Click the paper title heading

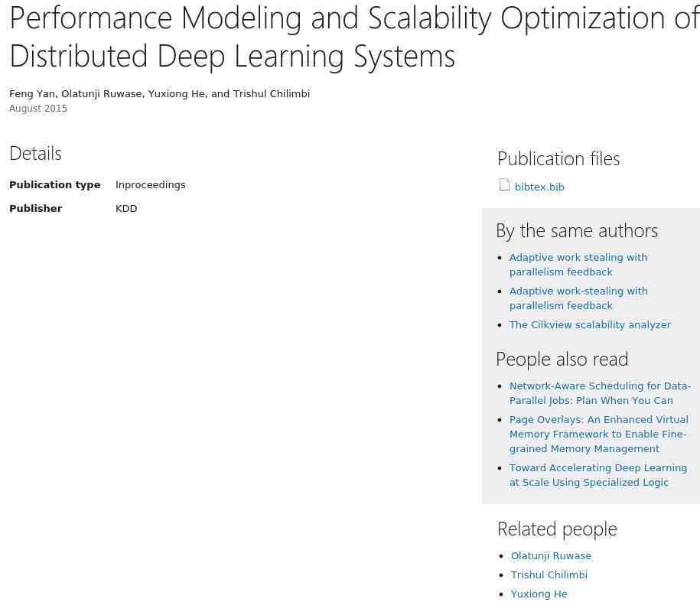click(x=353, y=37)
